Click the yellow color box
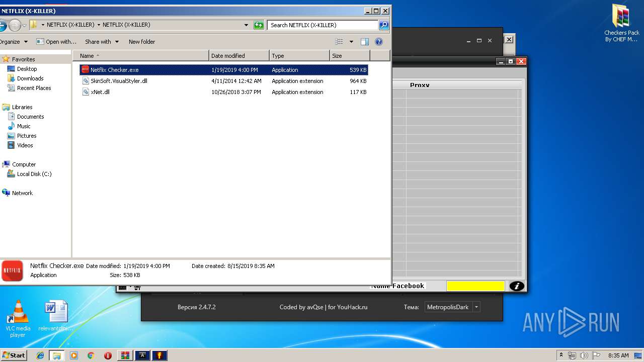 point(475,286)
